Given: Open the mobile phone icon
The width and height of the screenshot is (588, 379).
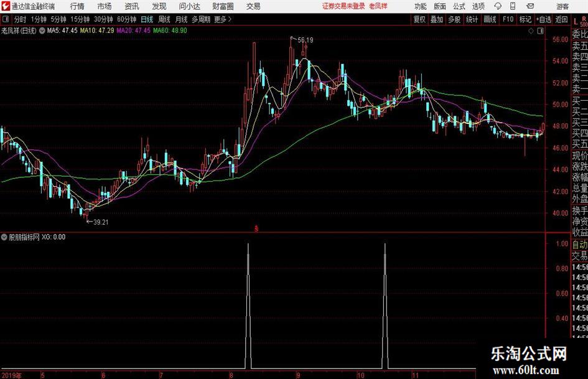Looking at the screenshot, I should pyautogui.click(x=513, y=6).
